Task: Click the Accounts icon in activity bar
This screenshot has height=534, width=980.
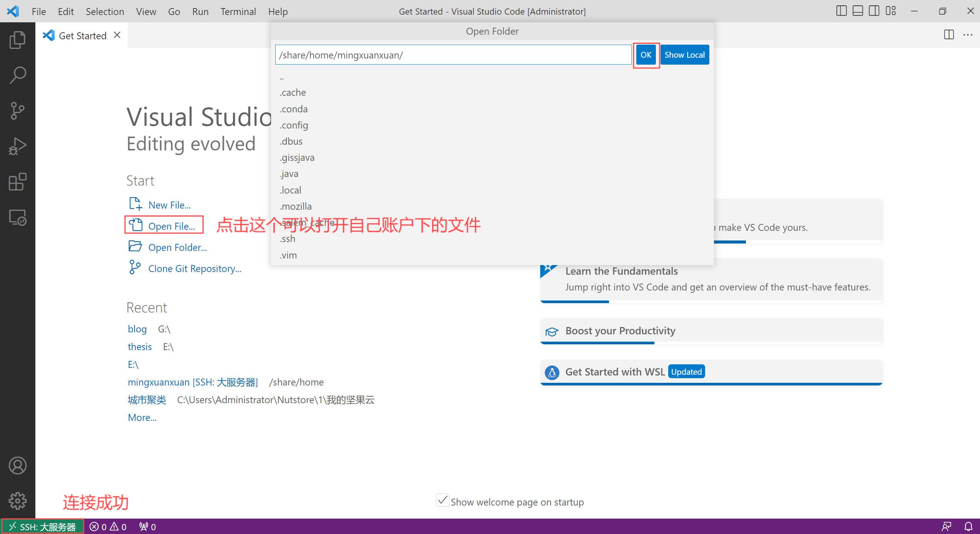Action: tap(17, 466)
